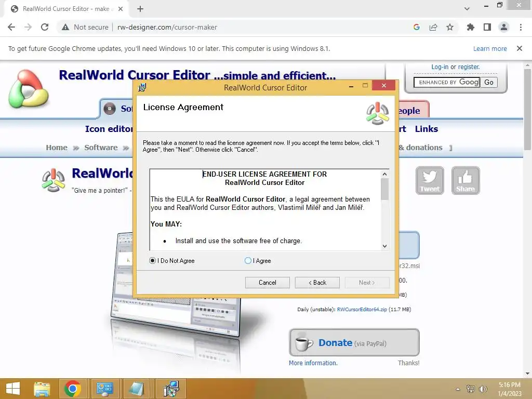Click the network tray icon
The image size is (532, 399).
click(x=471, y=389)
